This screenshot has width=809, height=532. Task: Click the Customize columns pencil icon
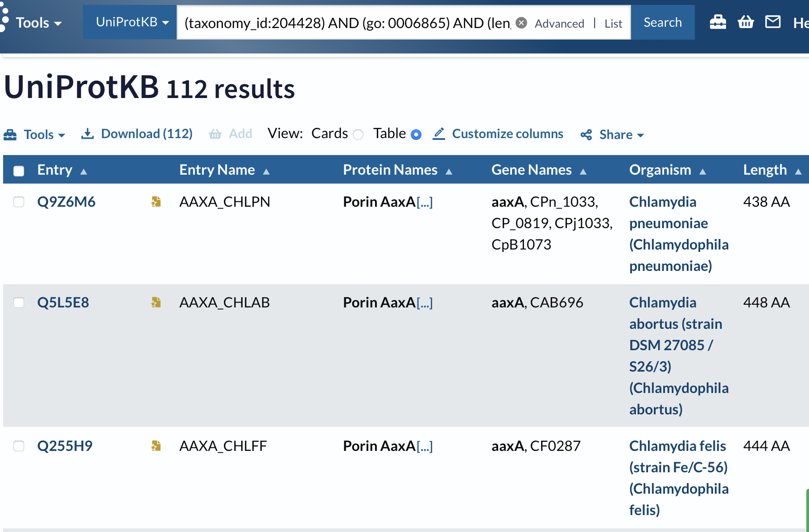[439, 134]
